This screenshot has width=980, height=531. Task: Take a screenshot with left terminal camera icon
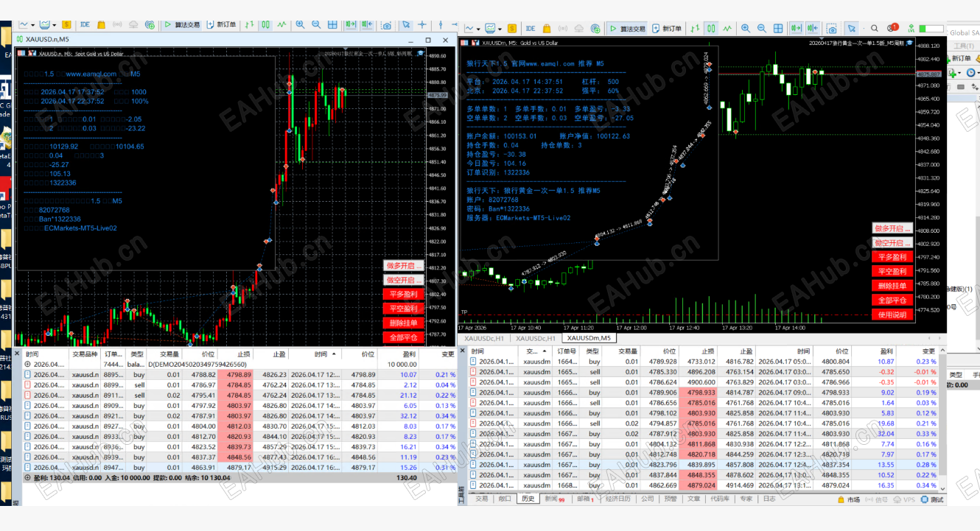tap(386, 24)
